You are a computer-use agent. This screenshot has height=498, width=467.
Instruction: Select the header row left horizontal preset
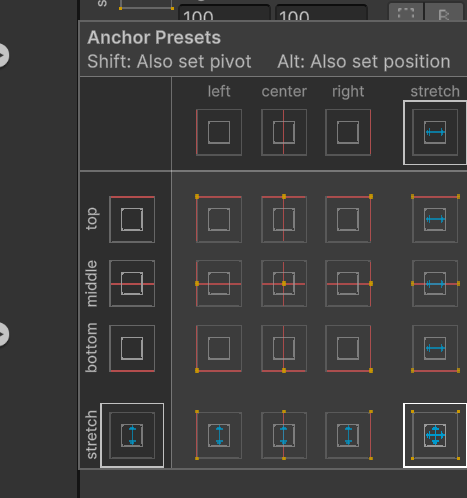[219, 132]
